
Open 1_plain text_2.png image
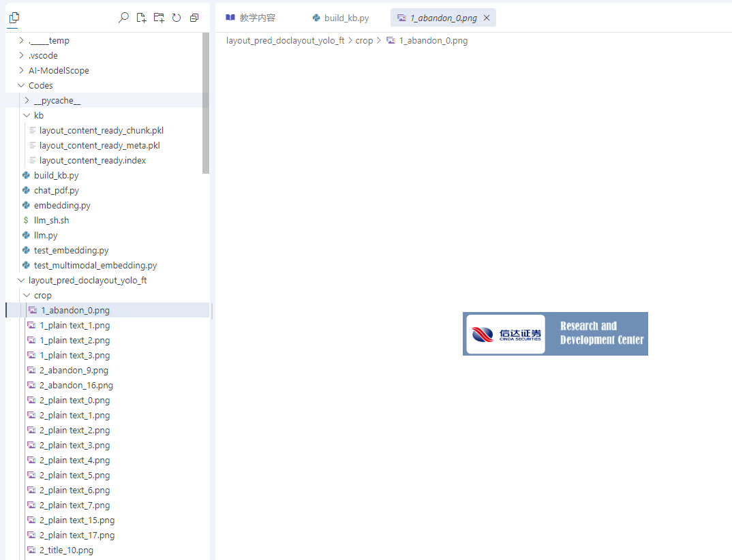[x=108, y=340]
